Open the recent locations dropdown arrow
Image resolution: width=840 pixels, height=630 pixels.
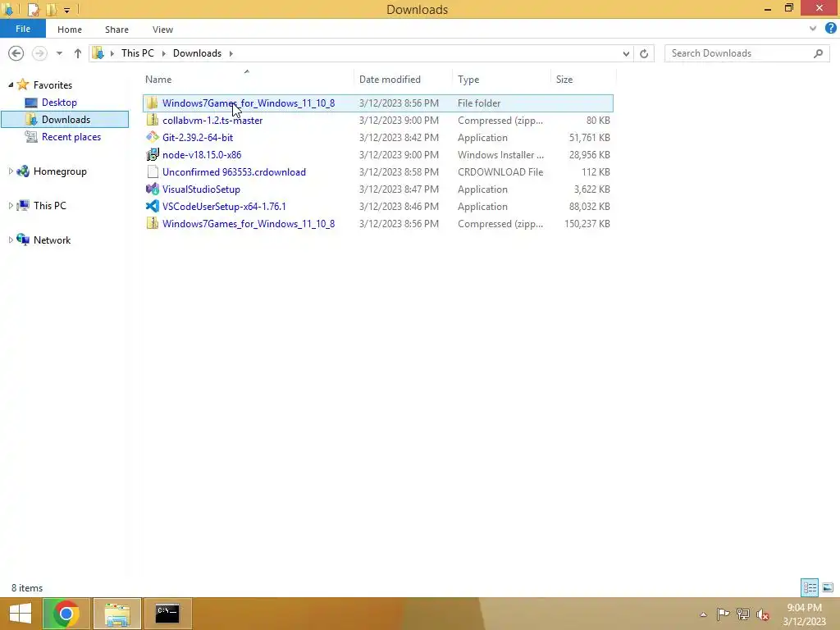[x=59, y=53]
